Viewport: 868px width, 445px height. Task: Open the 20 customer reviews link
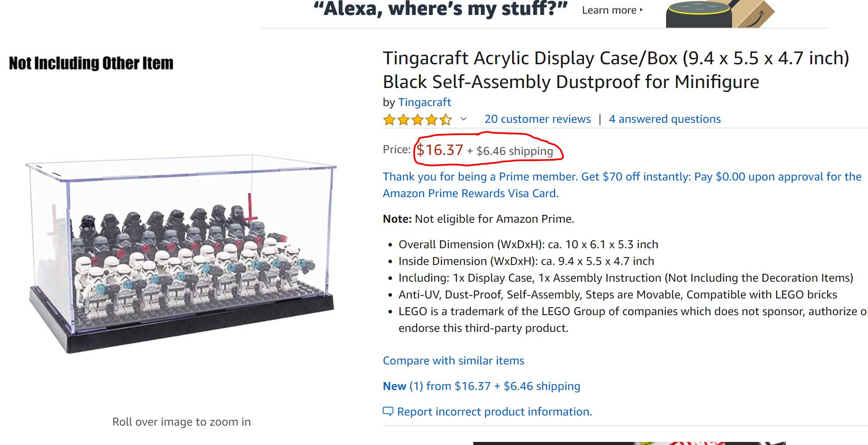pos(537,119)
